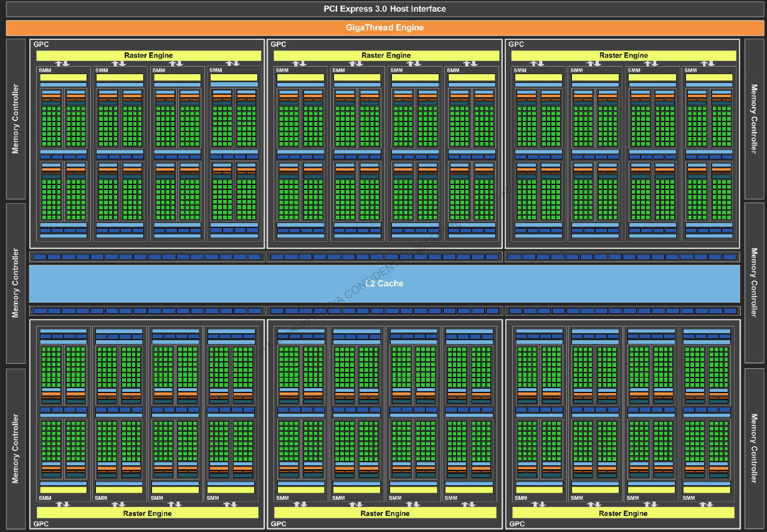The width and height of the screenshot is (767, 532).
Task: Click the first SMM label in the top-left GPC
Action: (45, 70)
